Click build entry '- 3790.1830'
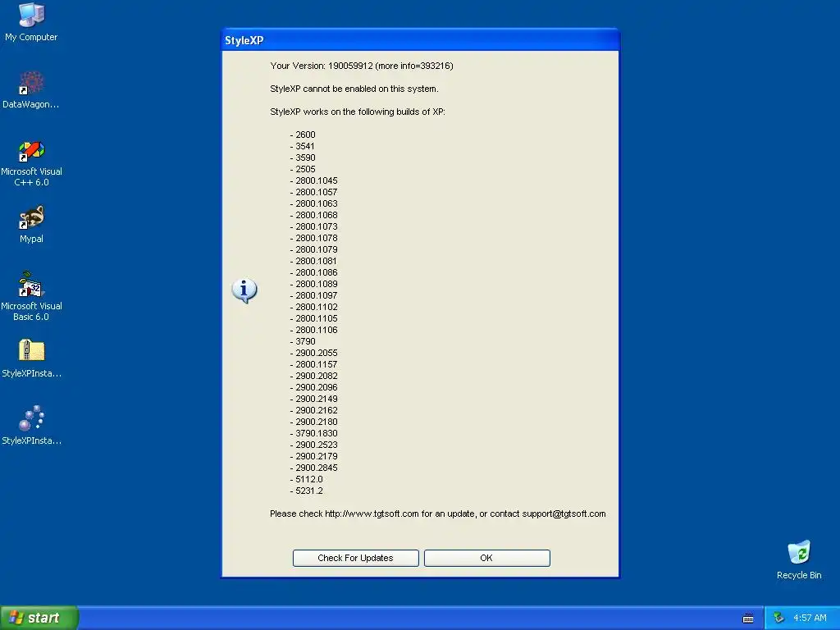 (314, 433)
